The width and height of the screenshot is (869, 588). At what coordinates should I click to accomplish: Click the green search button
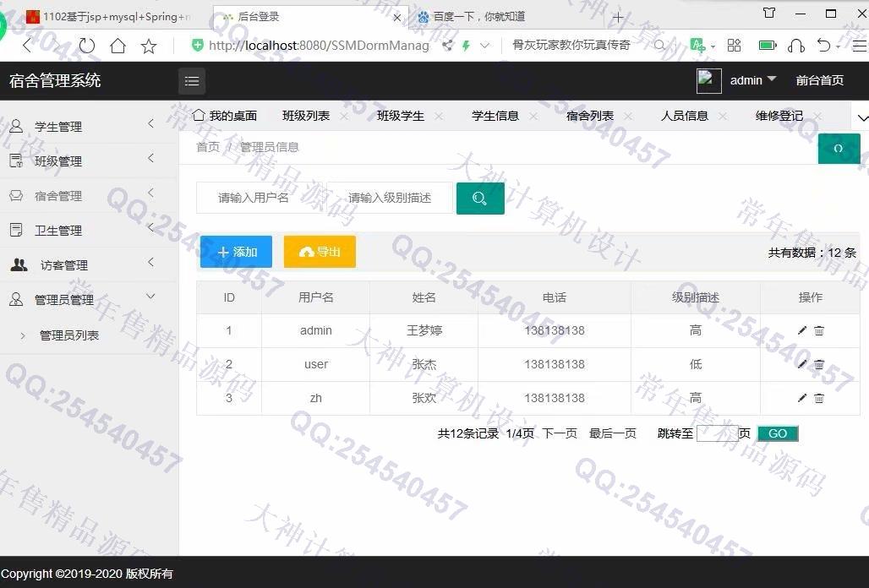point(480,199)
